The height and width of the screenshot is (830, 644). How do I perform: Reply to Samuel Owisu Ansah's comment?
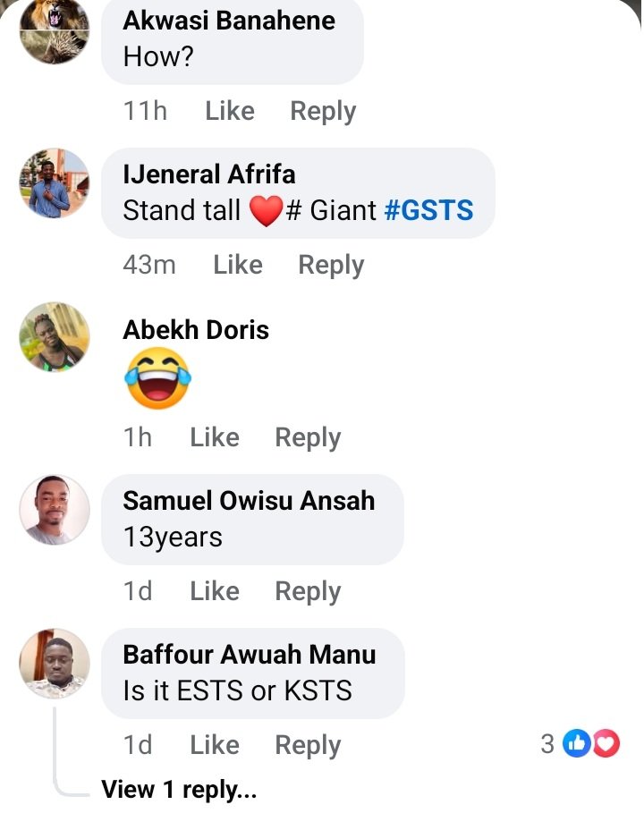pos(308,592)
